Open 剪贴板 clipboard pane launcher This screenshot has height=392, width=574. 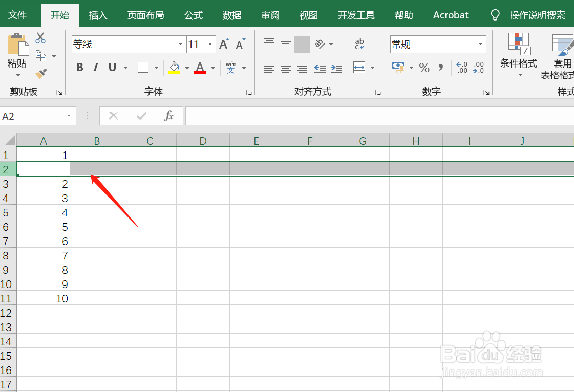(59, 92)
